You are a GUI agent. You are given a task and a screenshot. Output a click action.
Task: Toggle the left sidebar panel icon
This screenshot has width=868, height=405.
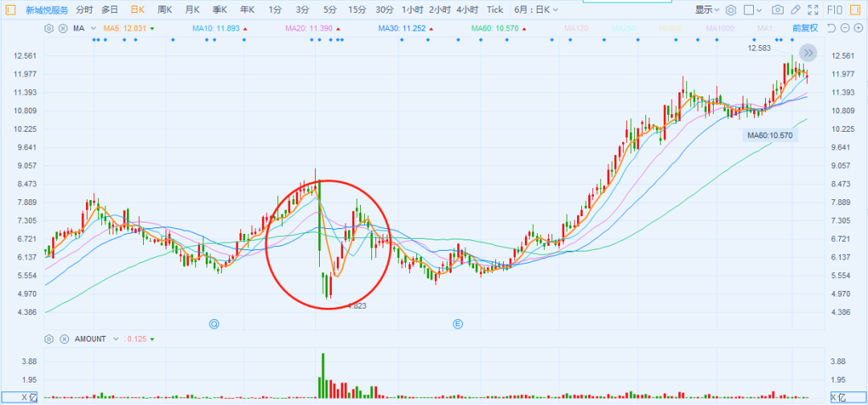pos(11,10)
